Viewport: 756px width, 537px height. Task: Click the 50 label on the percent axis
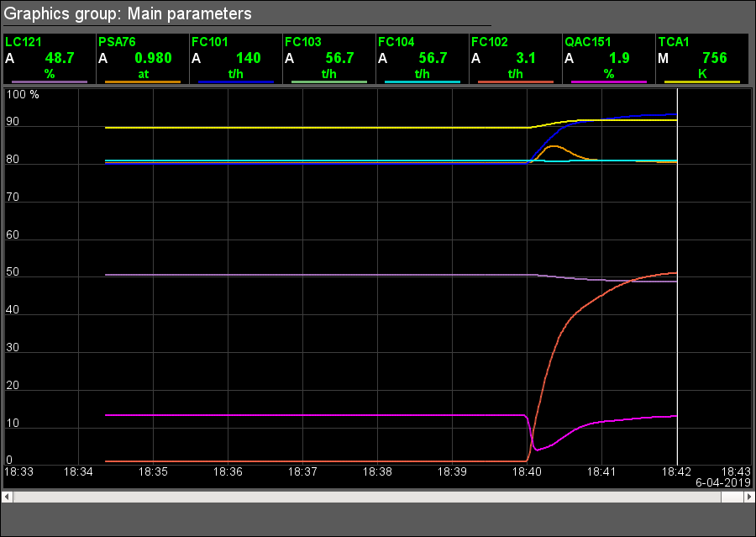pyautogui.click(x=13, y=272)
